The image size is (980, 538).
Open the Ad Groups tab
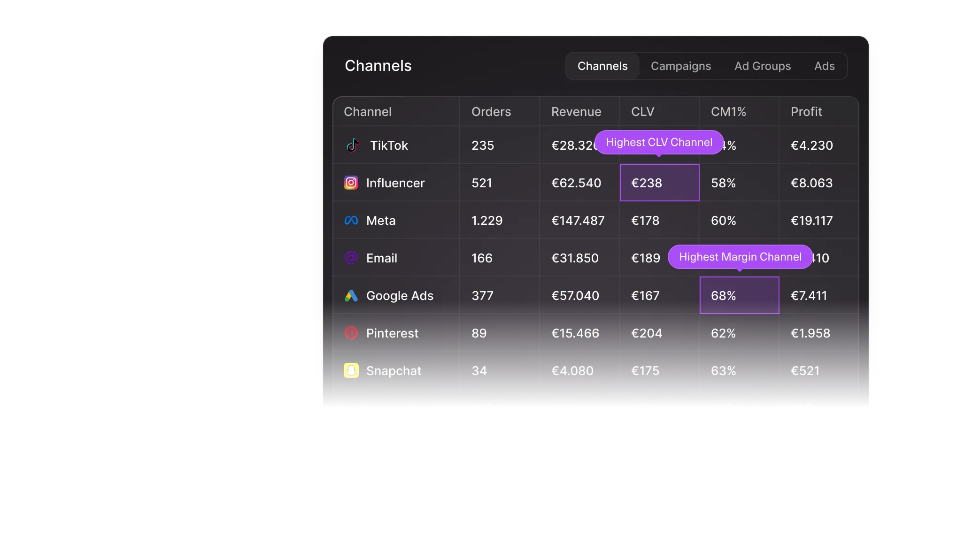763,66
